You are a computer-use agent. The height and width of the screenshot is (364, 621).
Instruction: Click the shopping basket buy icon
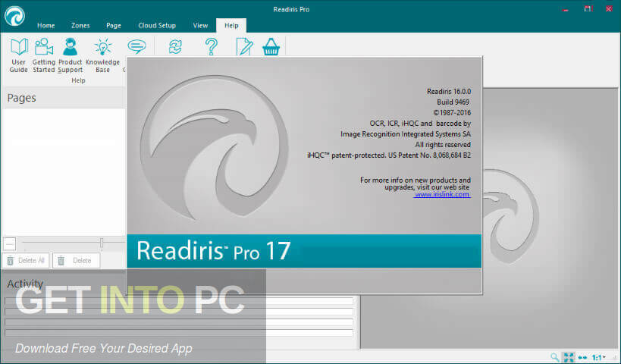[x=271, y=47]
